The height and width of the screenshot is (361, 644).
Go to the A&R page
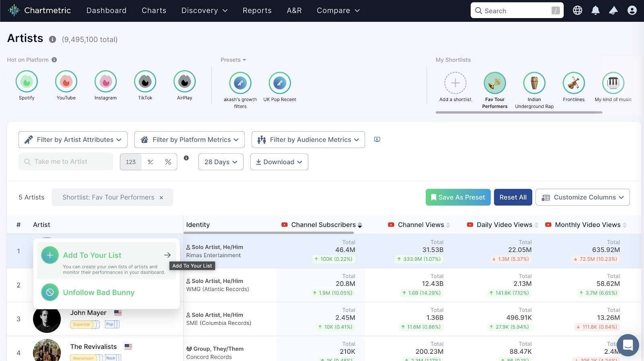click(x=294, y=10)
